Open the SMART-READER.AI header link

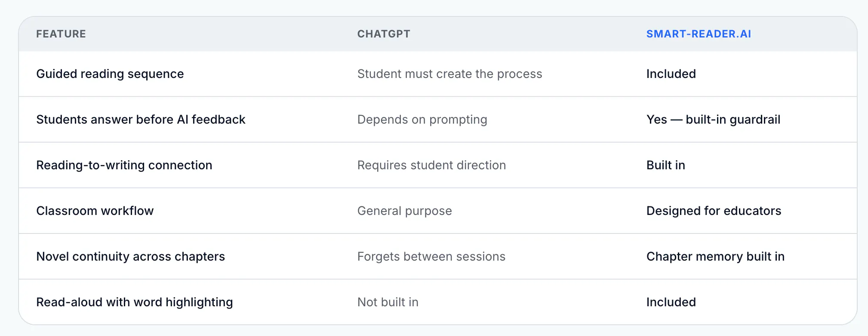click(699, 34)
